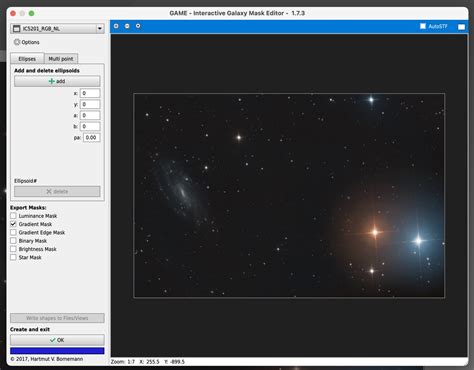Click the third zoom icon beside zoom-out
Screen dimensions: 474x370
[138, 26]
